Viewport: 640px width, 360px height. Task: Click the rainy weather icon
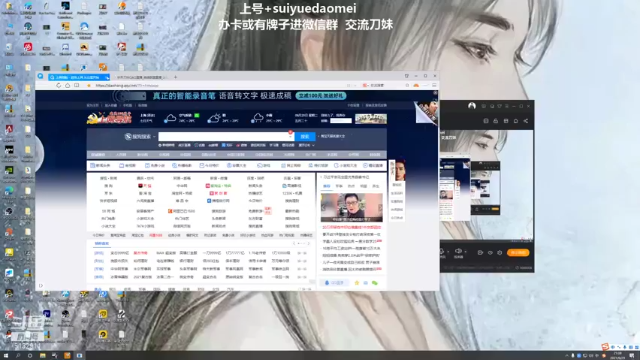(258, 118)
